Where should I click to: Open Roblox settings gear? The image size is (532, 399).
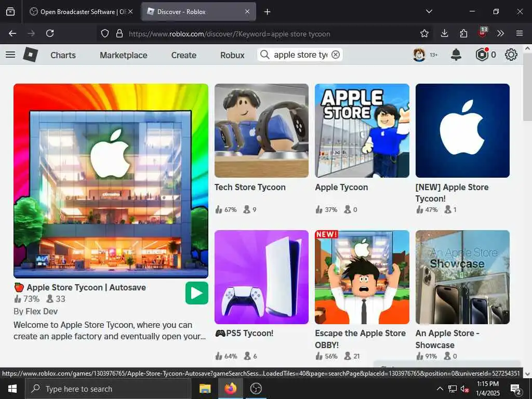tap(511, 55)
